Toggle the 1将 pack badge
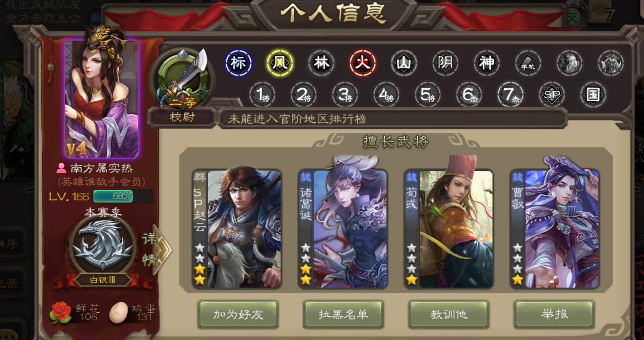 (262, 94)
